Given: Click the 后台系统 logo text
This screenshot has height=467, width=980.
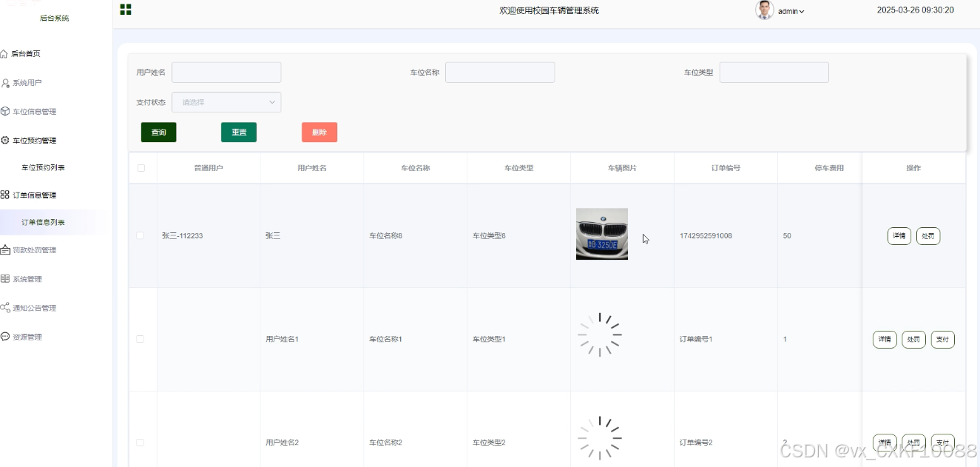Looking at the screenshot, I should (54, 18).
